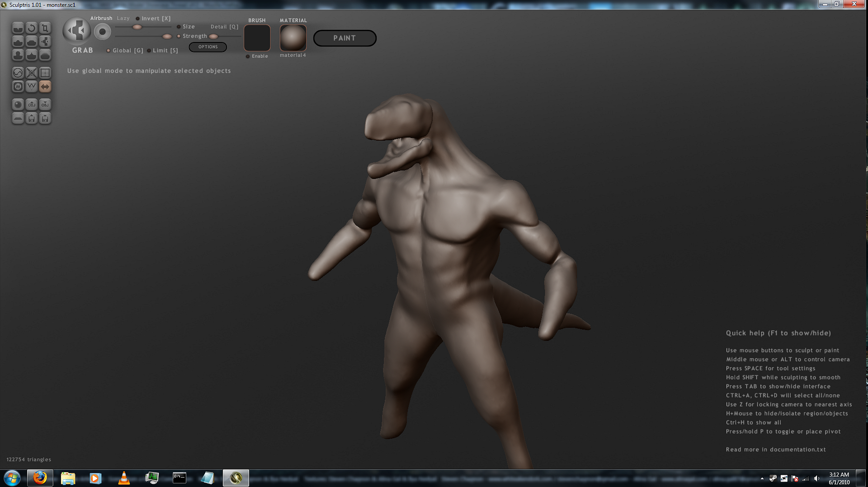Switch to PAINT mode
868x487 pixels.
click(x=344, y=38)
